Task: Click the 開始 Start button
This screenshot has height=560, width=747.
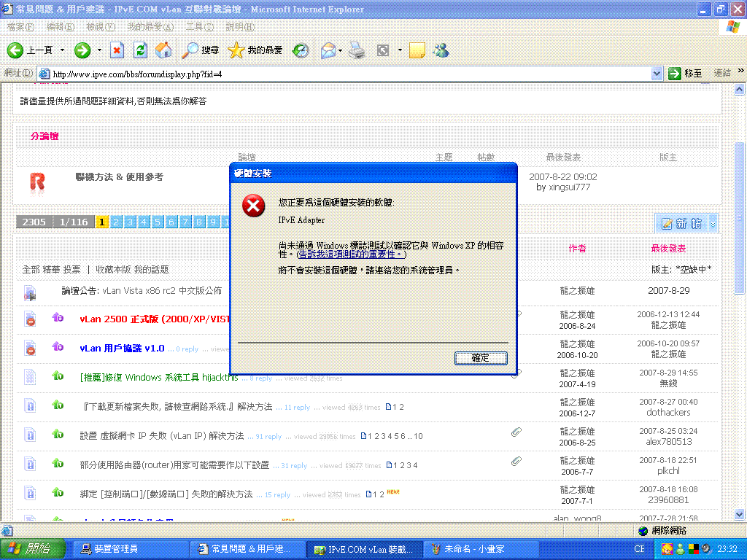Action: tap(32, 549)
